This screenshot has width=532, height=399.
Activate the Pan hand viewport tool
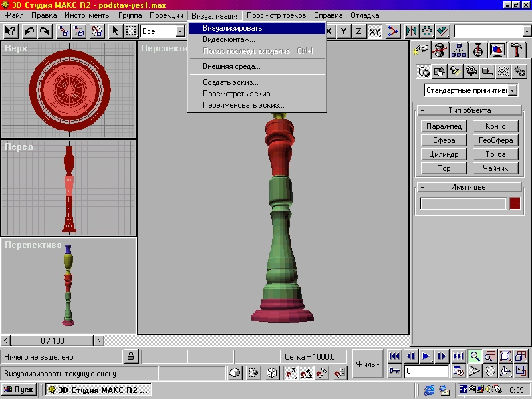[491, 371]
